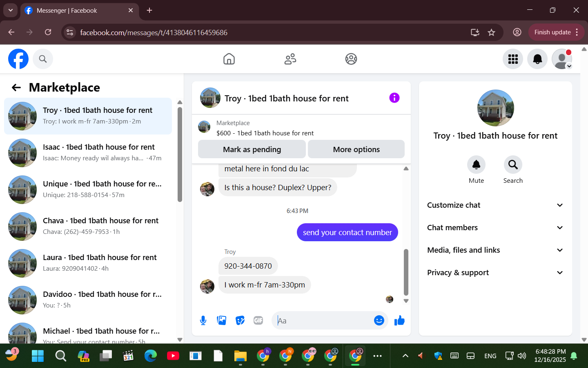Click the 'send your contact number' message
Screen dimensions: 588x368
click(347, 232)
